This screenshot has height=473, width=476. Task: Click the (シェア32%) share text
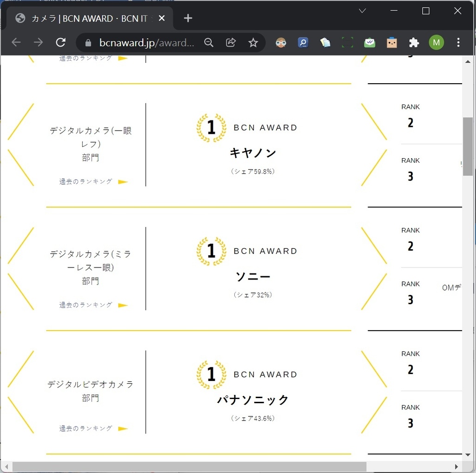coord(253,295)
